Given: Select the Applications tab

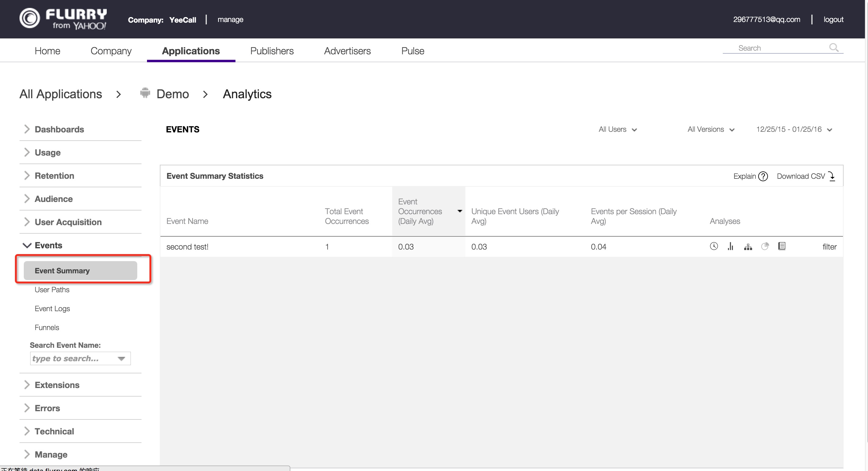Looking at the screenshot, I should point(191,51).
